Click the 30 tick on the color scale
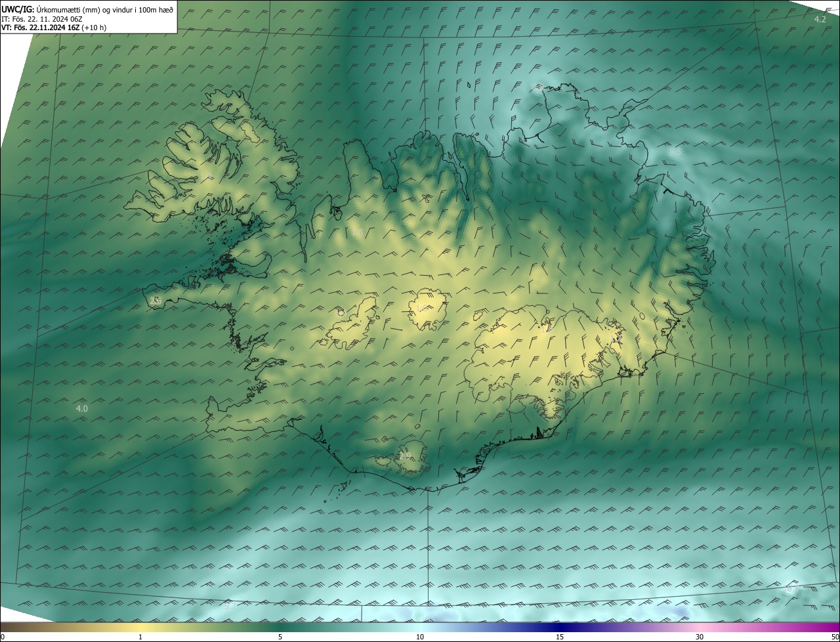 click(x=700, y=637)
